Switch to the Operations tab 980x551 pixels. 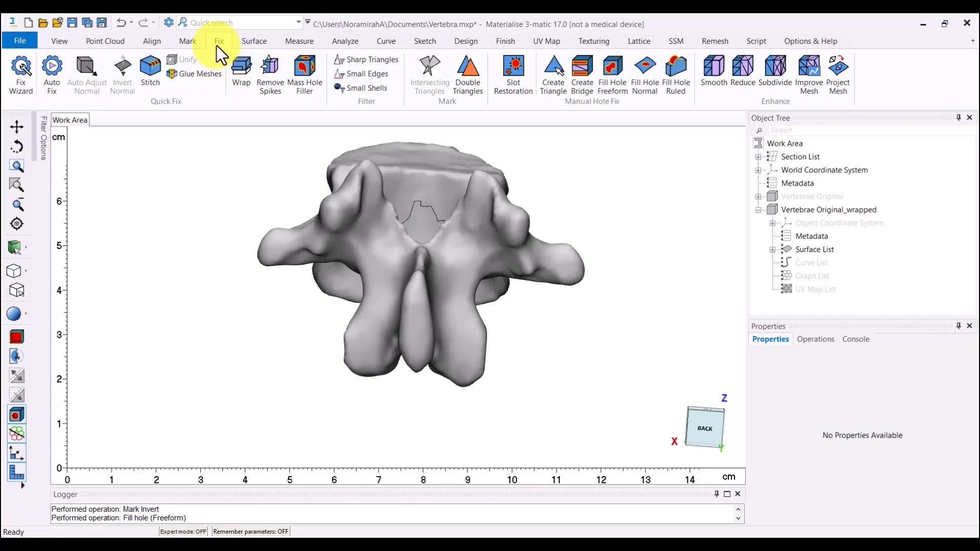click(815, 339)
